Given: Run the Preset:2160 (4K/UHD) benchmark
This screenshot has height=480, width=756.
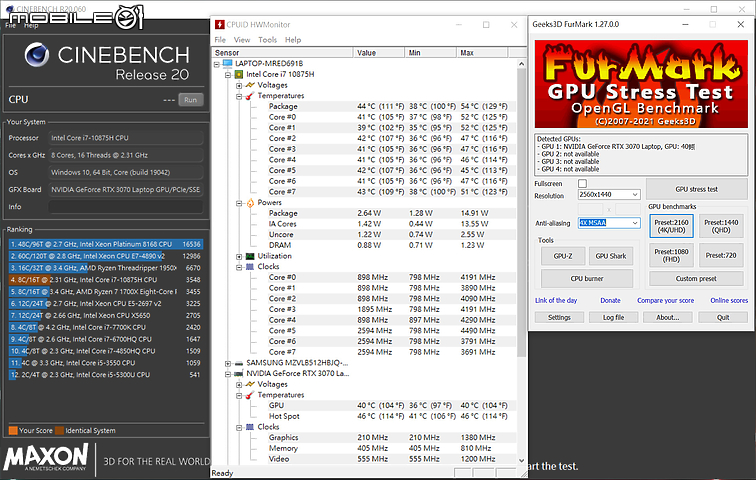Looking at the screenshot, I should [x=671, y=226].
